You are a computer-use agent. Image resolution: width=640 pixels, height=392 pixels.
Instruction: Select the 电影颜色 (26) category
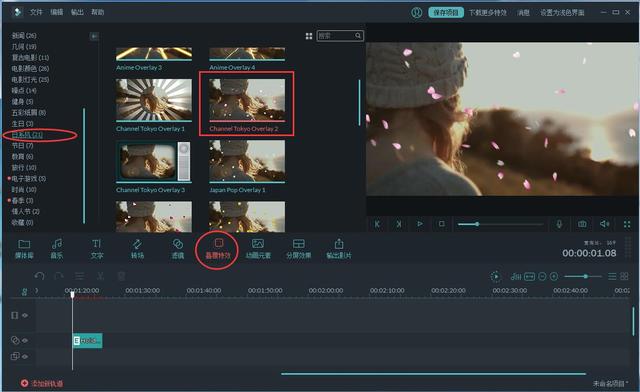click(30, 69)
